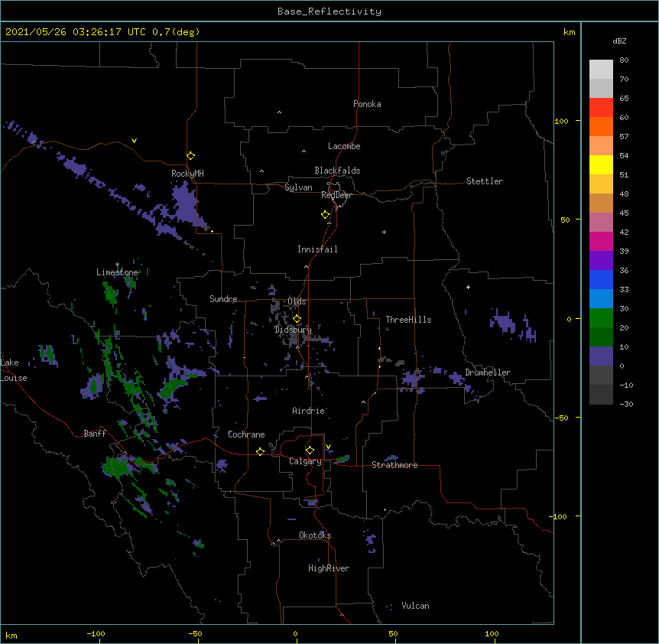Image resolution: width=659 pixels, height=644 pixels.
Task: Click the ThreeHills town label
Action: (x=408, y=320)
